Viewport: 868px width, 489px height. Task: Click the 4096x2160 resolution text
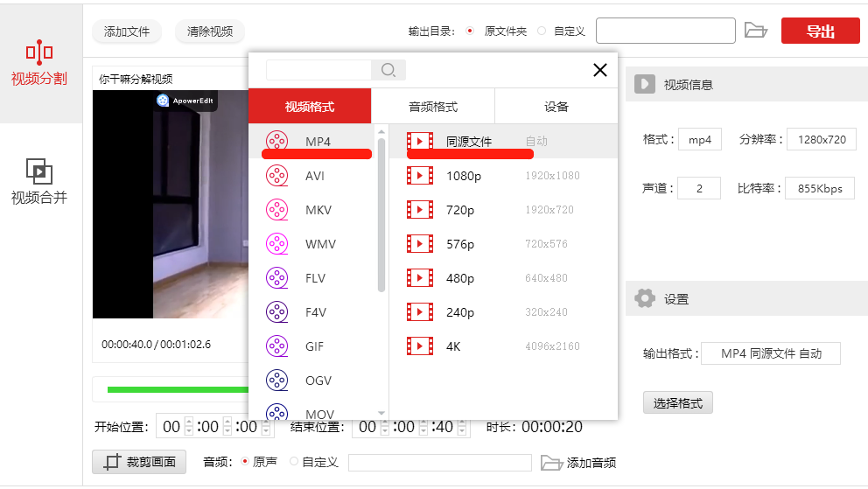pos(552,346)
